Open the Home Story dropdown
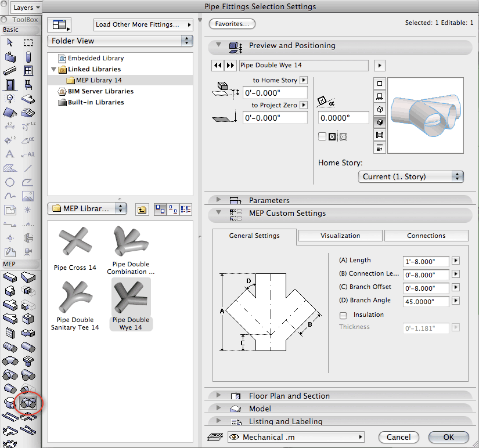The image size is (479, 448). pyautogui.click(x=411, y=176)
